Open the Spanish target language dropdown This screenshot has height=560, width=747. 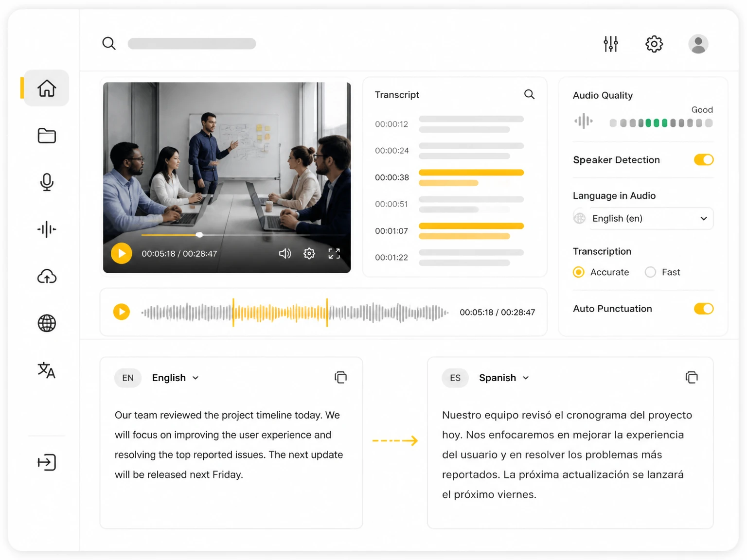pyautogui.click(x=504, y=378)
